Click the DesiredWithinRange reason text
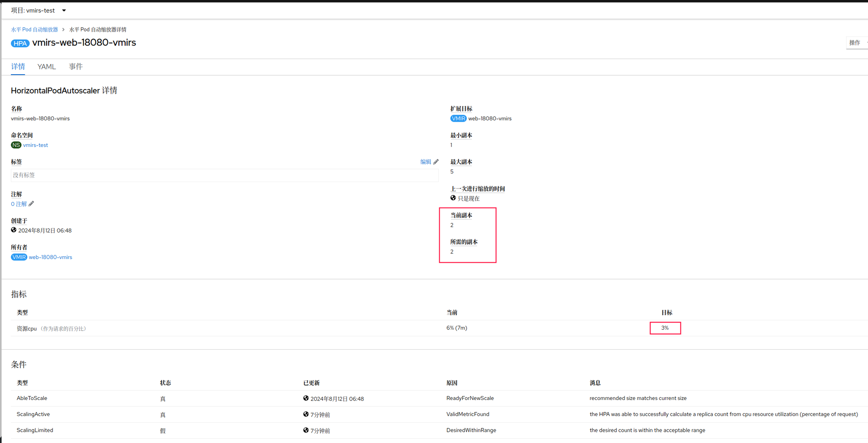This screenshot has width=868, height=443. pos(471,430)
